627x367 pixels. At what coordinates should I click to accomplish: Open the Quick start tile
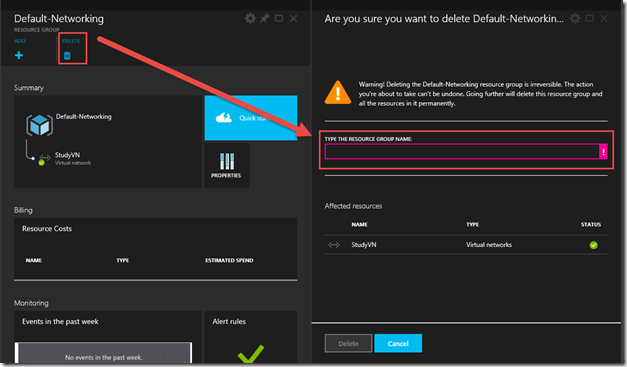click(x=251, y=118)
